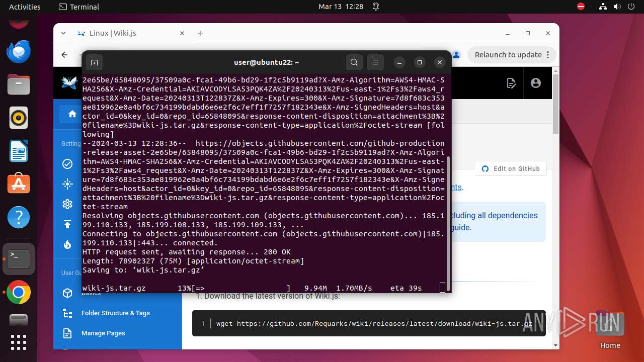Open the Chrome three-dot menu
Viewport: 644px width, 362px height.
(x=548, y=54)
